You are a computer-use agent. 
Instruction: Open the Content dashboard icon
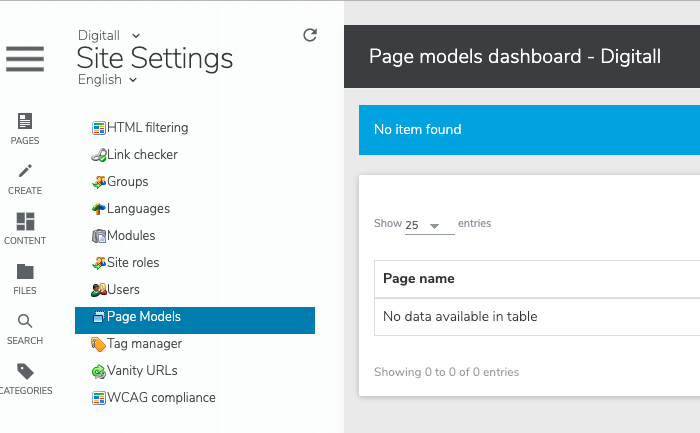click(x=25, y=221)
